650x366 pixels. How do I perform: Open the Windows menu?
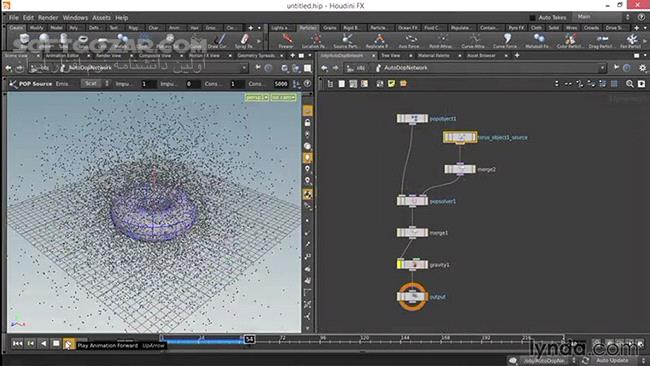[75, 18]
